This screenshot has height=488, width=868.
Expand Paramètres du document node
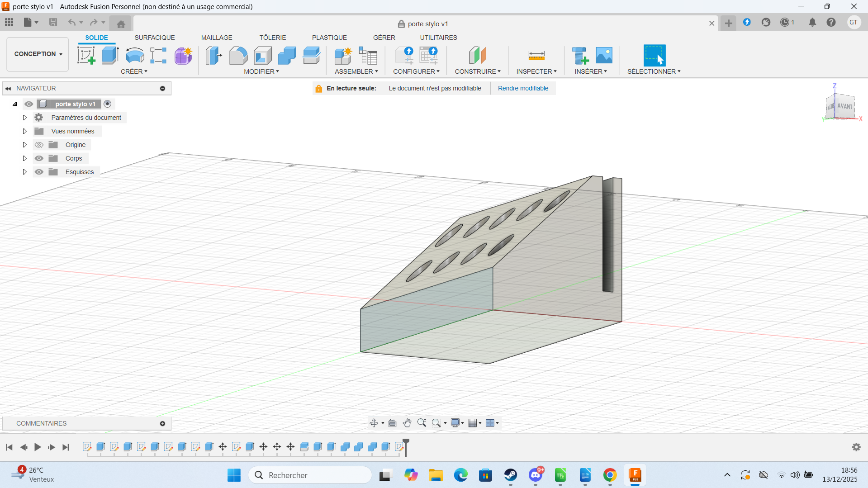point(25,118)
